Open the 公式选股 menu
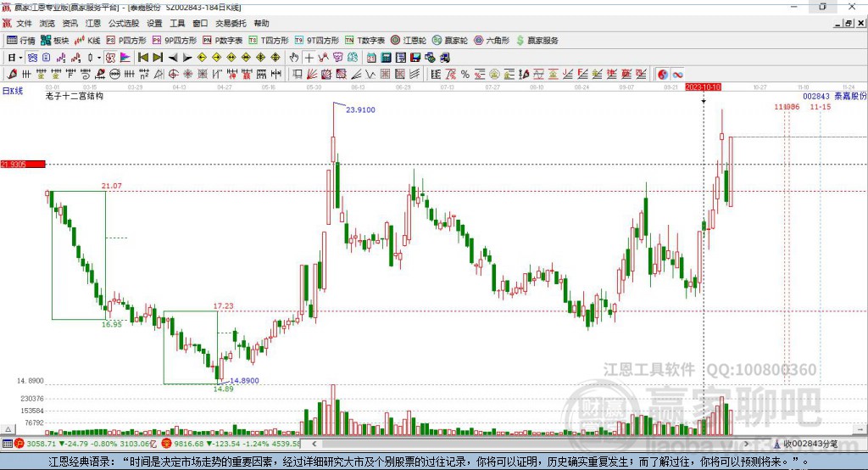This screenshot has height=470, width=868. 124,23
